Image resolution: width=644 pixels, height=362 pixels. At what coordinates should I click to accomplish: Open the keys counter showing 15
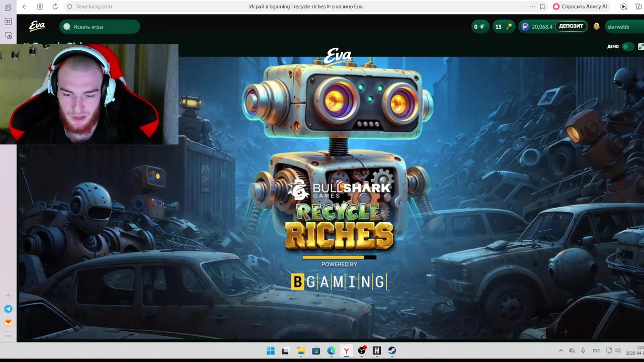point(503,27)
